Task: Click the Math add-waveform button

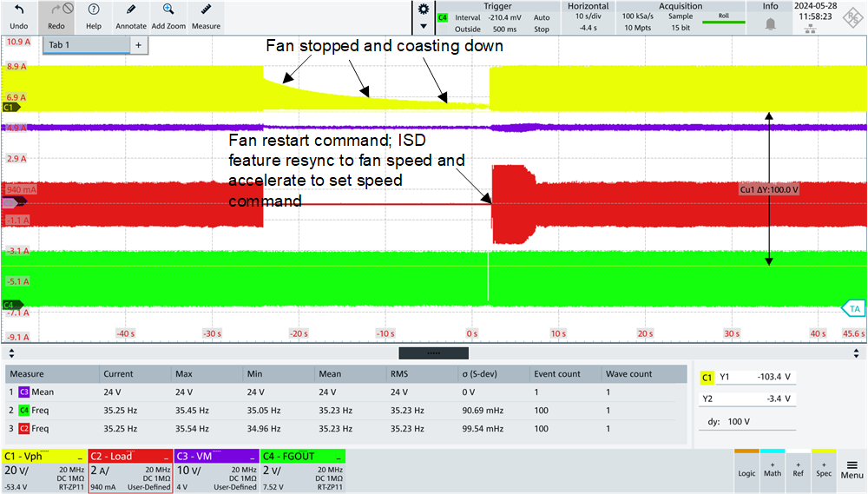Action: (773, 469)
